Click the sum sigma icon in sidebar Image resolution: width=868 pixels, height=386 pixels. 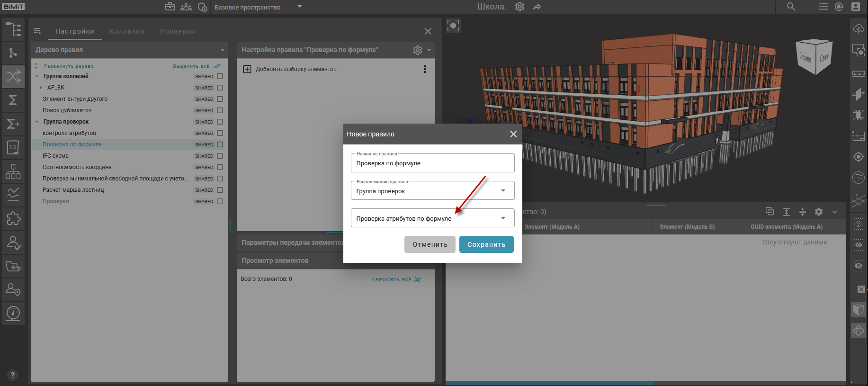click(x=13, y=100)
